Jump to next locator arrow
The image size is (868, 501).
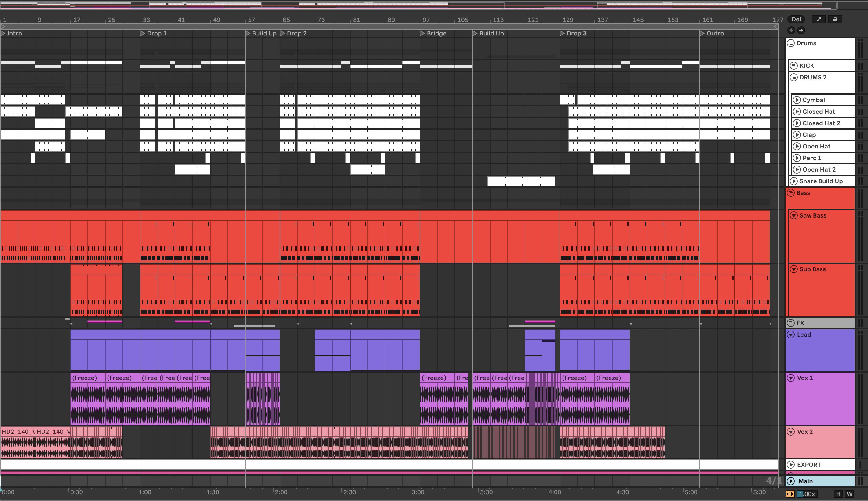tap(801, 30)
